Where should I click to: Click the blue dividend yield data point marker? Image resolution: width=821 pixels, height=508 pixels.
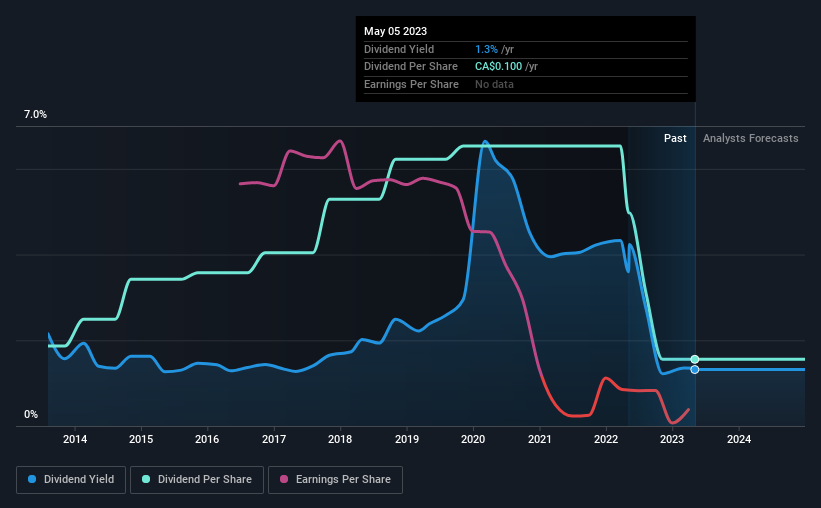[695, 370]
